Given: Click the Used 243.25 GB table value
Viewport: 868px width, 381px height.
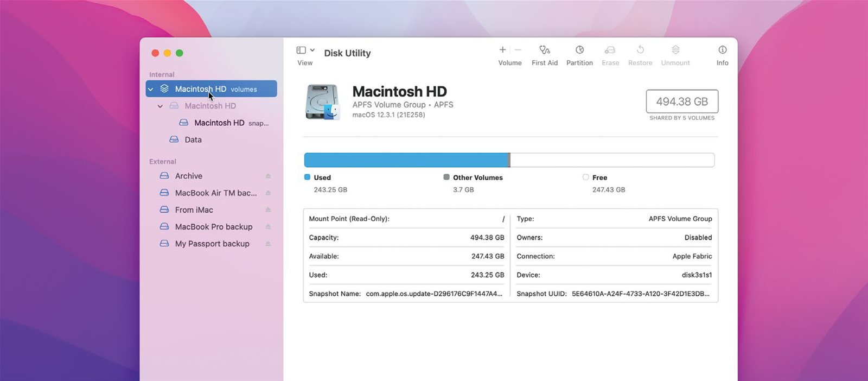Looking at the screenshot, I should 487,275.
